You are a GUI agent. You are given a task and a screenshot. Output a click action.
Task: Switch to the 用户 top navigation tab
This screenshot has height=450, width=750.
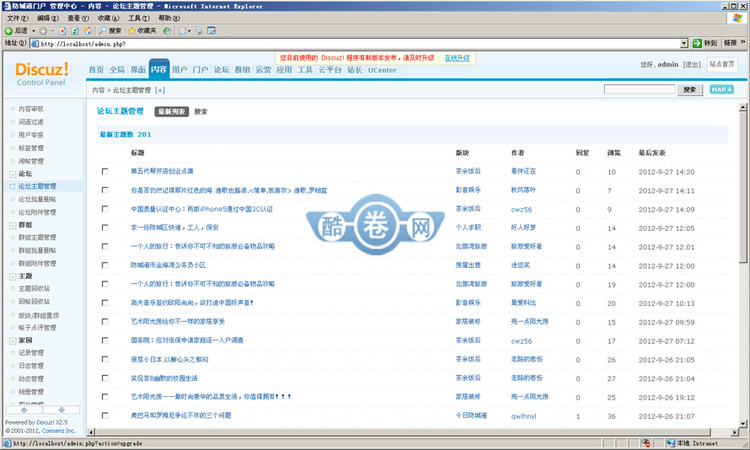tap(179, 70)
